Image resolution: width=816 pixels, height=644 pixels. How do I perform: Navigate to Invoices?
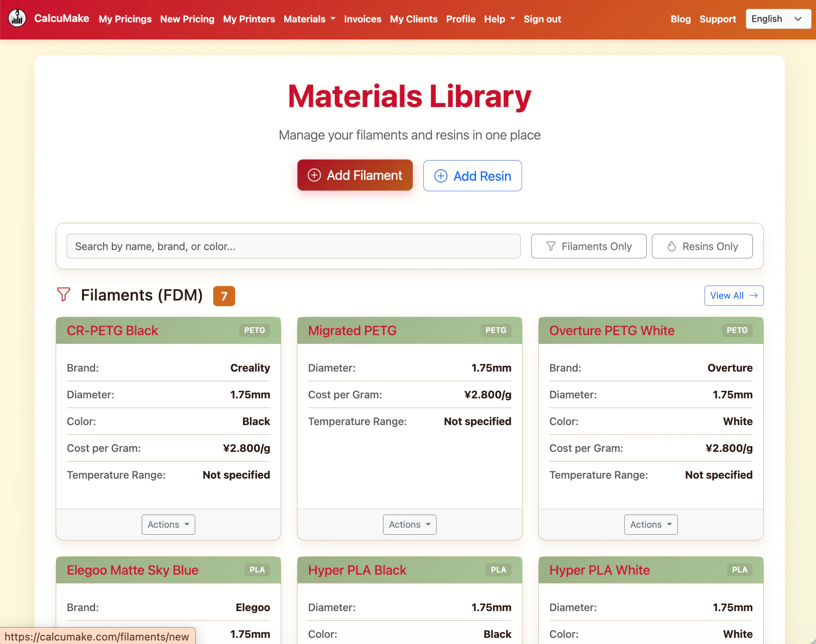[362, 19]
